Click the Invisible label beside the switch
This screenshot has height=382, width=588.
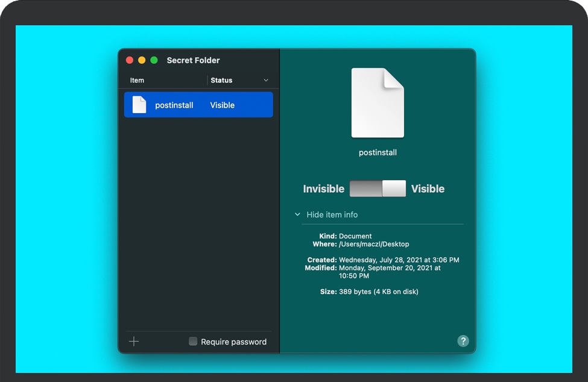[324, 189]
